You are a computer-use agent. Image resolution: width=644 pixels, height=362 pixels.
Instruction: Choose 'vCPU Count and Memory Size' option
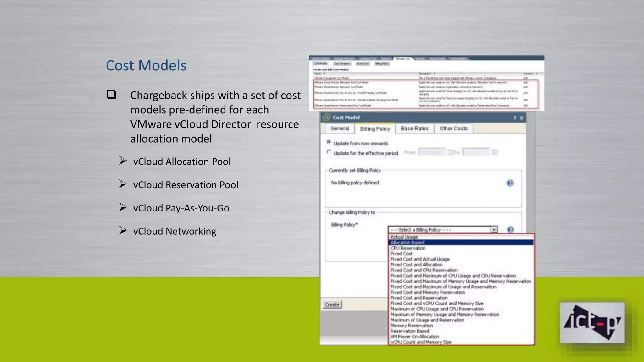(x=461, y=342)
